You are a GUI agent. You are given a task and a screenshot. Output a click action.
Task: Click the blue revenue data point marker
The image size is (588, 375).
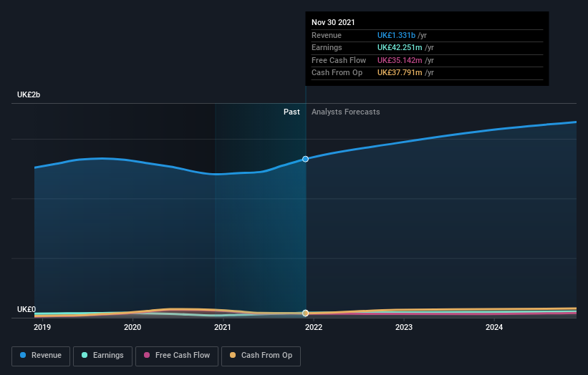(305, 159)
